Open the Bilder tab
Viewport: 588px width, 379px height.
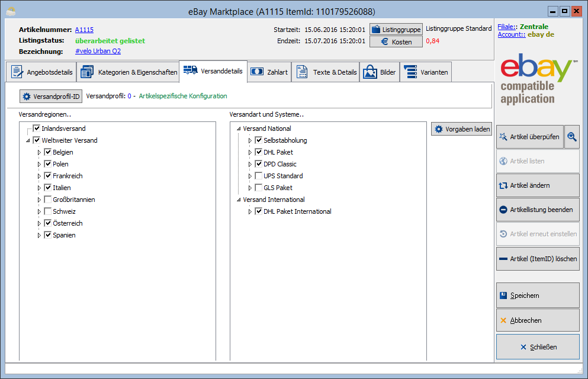click(380, 72)
